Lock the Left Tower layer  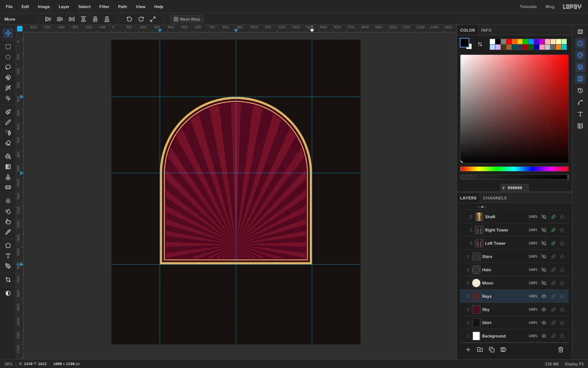click(x=562, y=243)
